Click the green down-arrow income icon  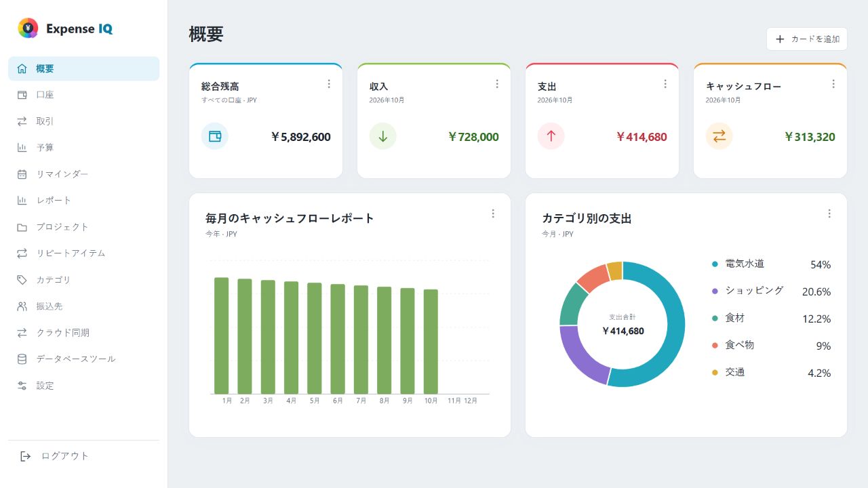[x=383, y=136]
